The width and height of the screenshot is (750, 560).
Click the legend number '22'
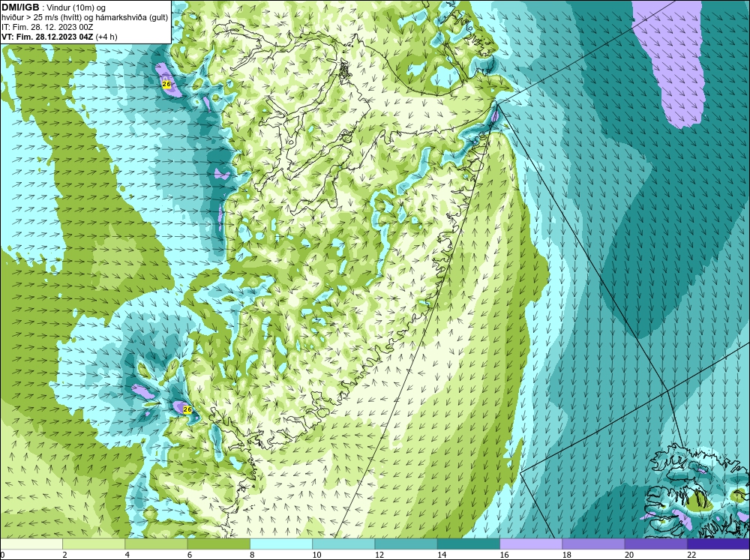pos(691,555)
